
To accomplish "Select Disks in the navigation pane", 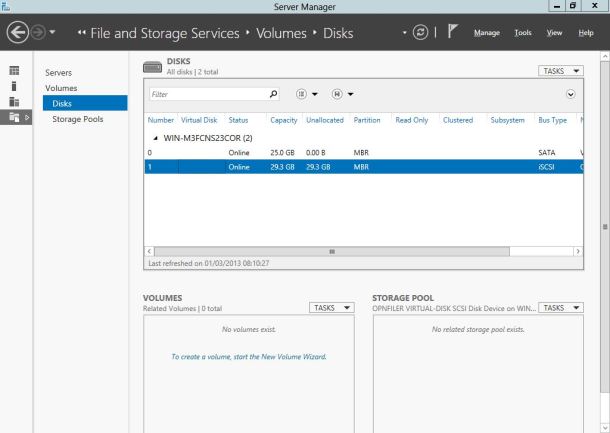I will (85, 103).
